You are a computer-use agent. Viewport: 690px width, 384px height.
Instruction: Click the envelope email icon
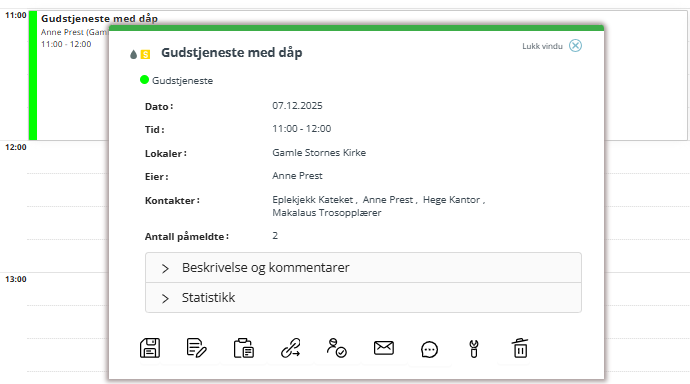[x=384, y=348]
